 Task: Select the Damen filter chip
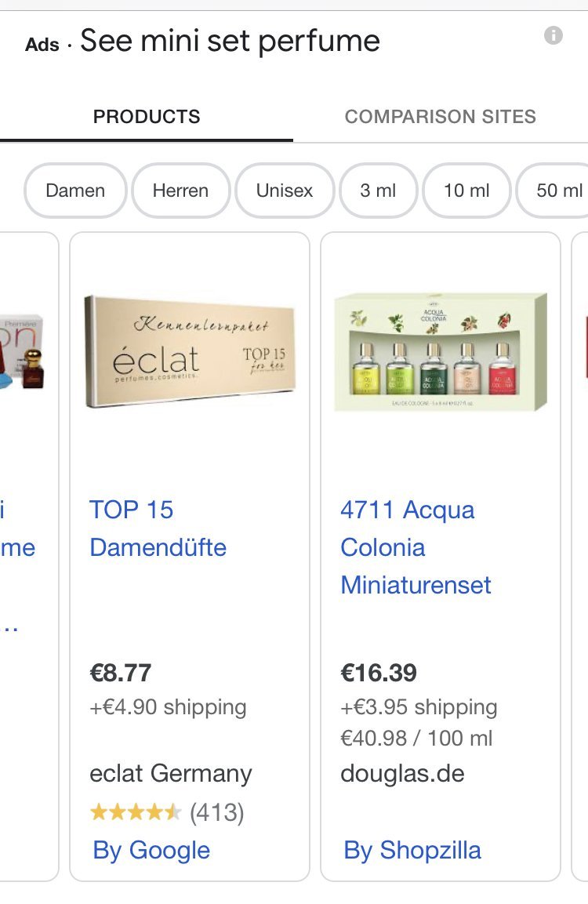click(75, 191)
